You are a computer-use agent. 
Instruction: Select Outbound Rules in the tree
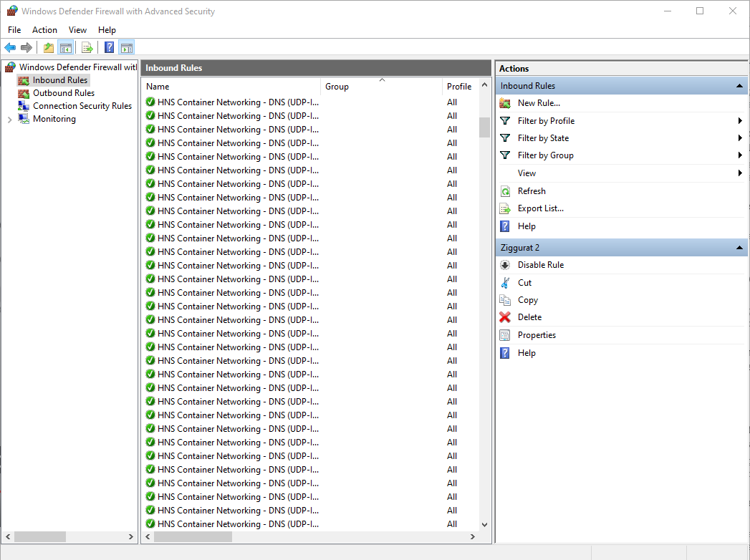click(x=63, y=93)
